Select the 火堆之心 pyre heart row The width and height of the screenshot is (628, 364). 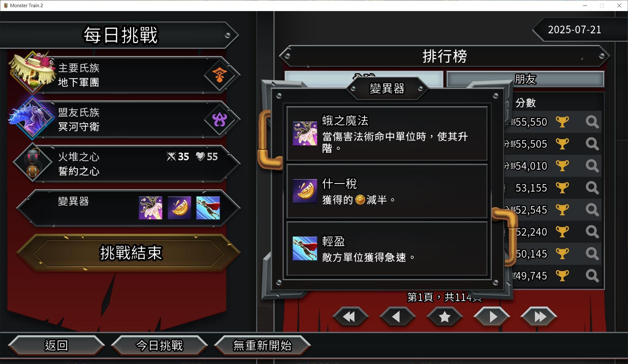128,164
